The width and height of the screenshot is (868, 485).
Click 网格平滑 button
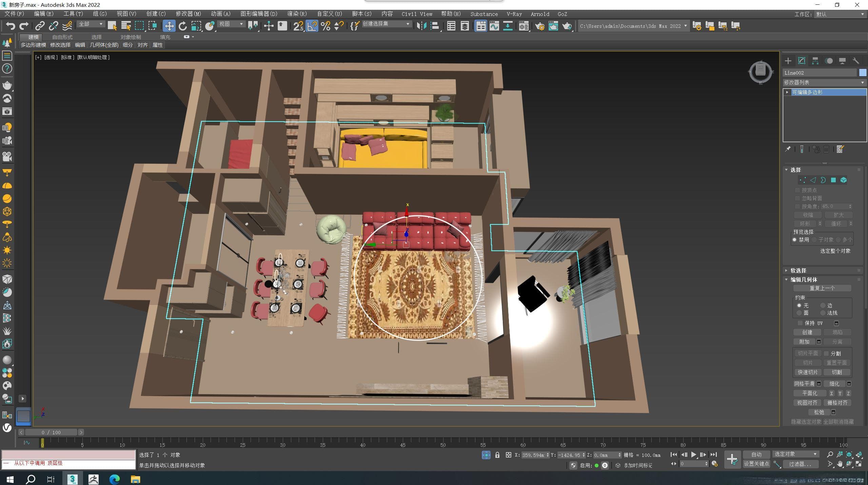pos(804,384)
